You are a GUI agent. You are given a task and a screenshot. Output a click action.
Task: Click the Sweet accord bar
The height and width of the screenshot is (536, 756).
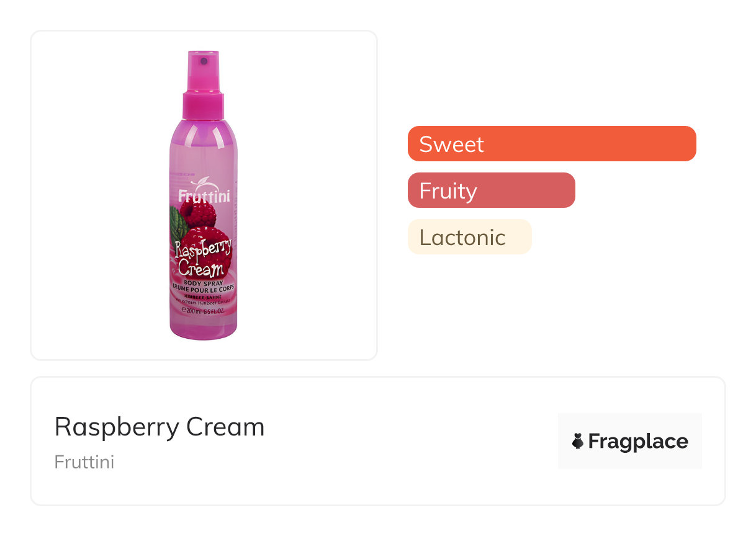(552, 143)
